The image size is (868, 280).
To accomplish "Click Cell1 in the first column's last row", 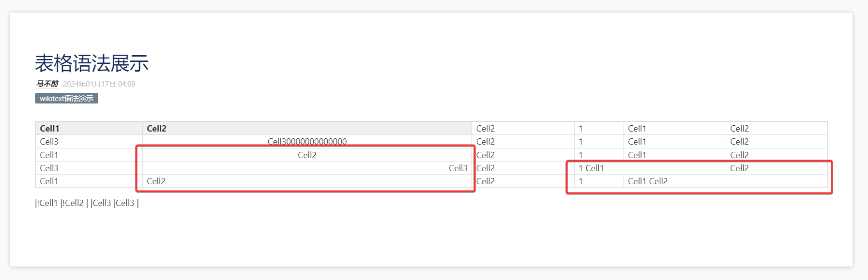I will coord(89,181).
